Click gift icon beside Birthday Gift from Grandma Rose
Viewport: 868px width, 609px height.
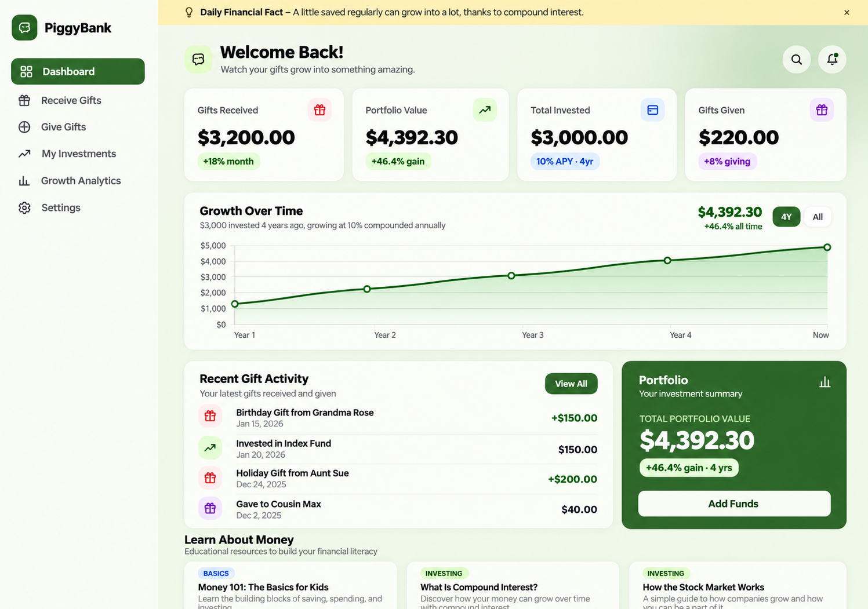(x=210, y=416)
